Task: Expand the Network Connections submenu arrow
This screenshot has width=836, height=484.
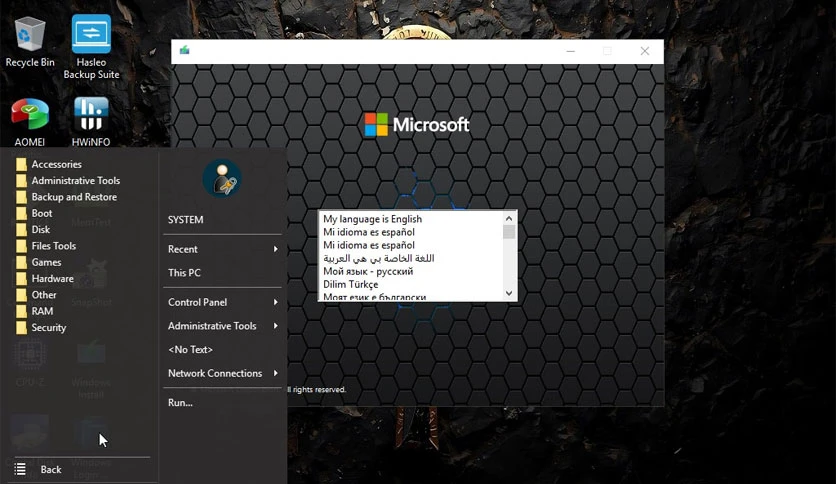Action: click(x=275, y=373)
